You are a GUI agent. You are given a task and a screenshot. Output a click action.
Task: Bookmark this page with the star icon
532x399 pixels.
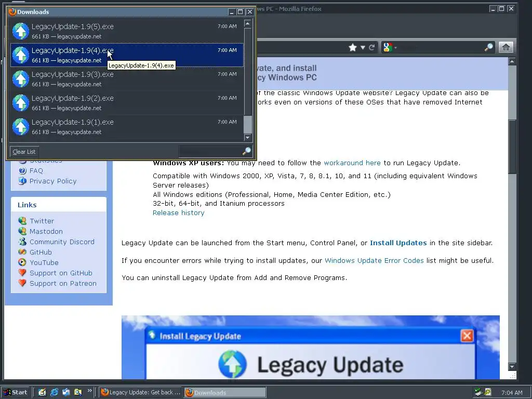353,47
